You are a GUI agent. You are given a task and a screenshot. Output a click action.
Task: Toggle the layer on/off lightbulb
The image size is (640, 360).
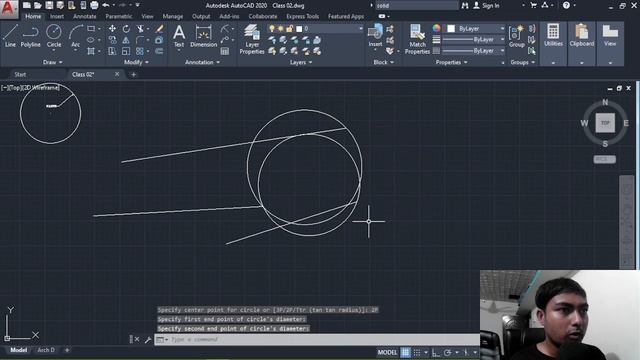[x=272, y=29]
